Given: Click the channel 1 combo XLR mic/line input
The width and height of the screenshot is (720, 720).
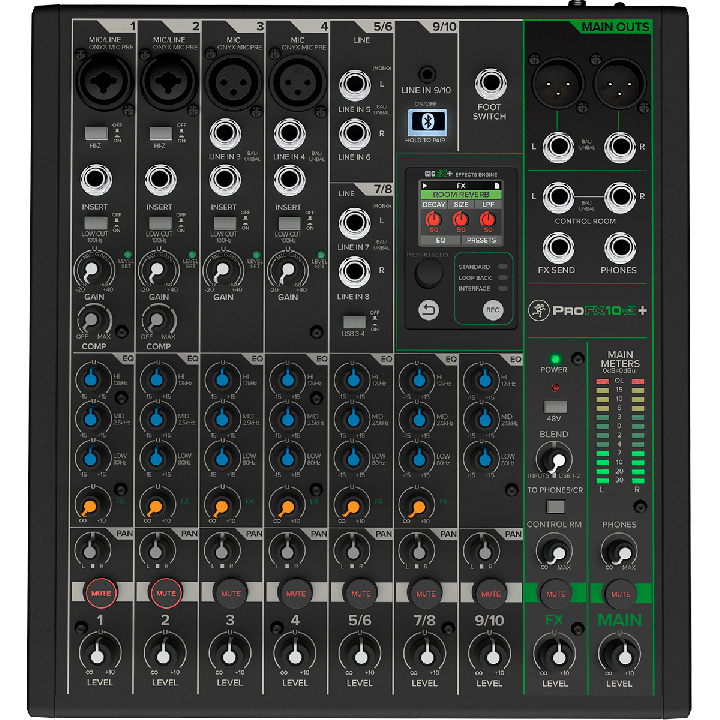Looking at the screenshot, I should coord(104,82).
